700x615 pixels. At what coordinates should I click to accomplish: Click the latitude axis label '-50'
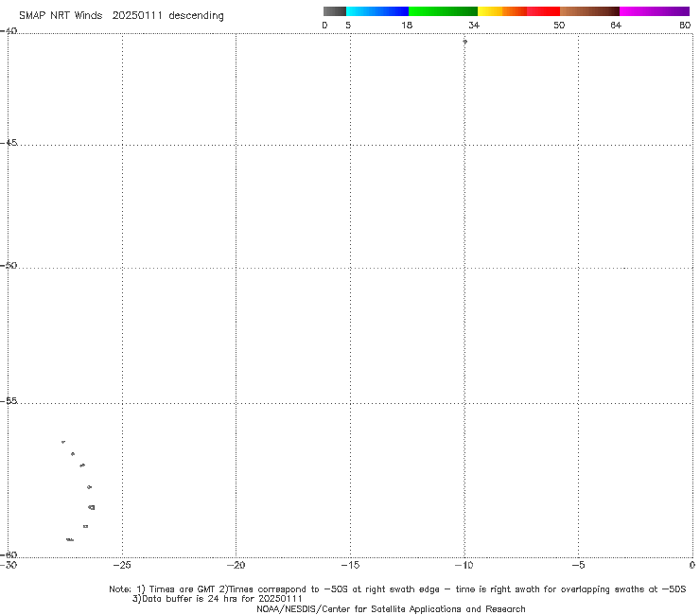[x=9, y=266]
